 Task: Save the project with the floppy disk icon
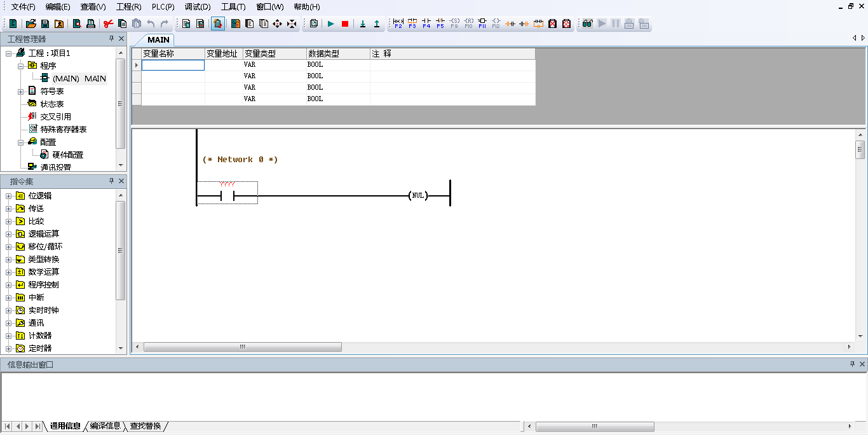click(x=45, y=24)
